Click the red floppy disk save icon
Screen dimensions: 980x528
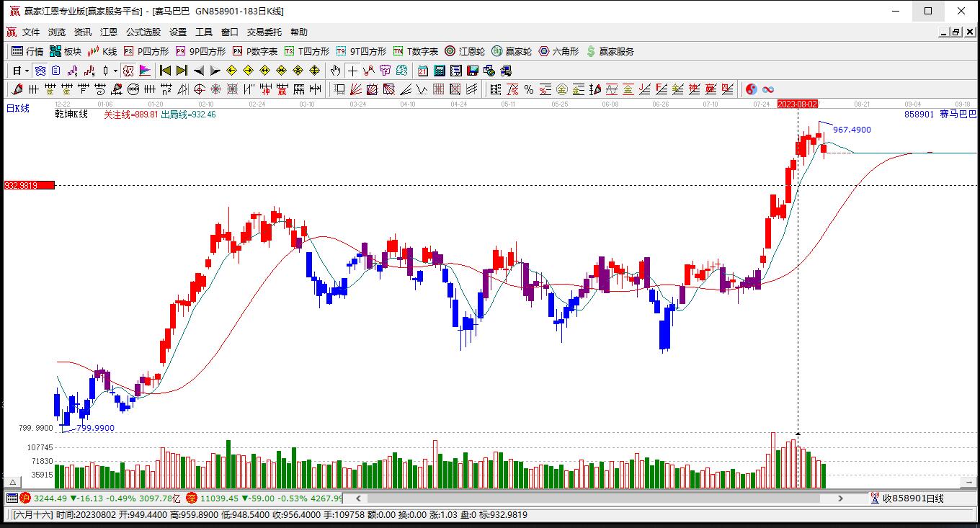tap(473, 71)
